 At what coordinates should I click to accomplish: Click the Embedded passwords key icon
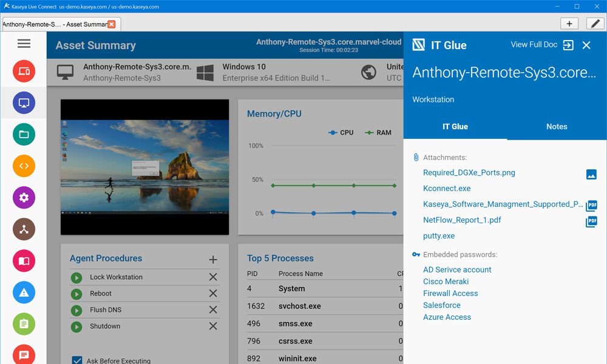[x=416, y=255]
